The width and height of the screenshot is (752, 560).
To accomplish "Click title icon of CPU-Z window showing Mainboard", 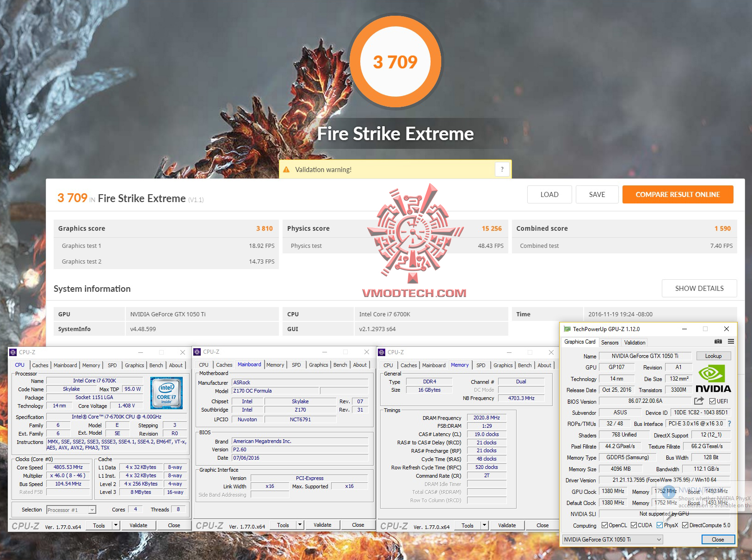I will (x=197, y=352).
